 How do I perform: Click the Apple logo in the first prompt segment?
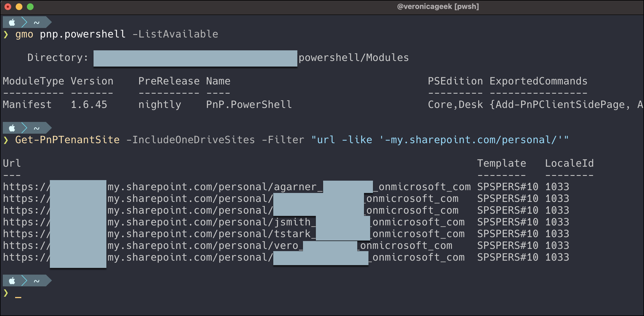tap(12, 22)
